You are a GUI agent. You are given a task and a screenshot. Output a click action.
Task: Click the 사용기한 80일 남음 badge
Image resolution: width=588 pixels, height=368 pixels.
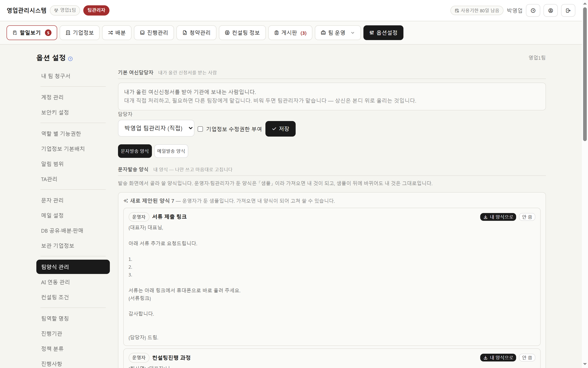[x=477, y=10]
